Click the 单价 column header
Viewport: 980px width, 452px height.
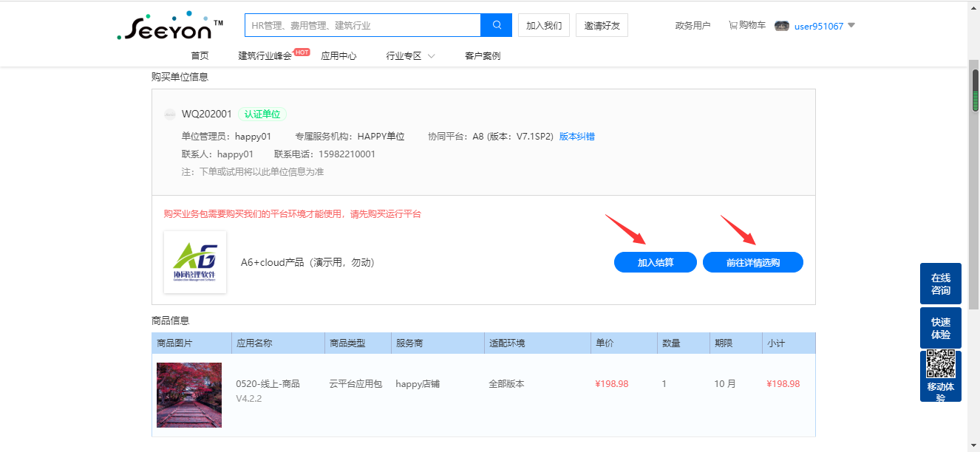(x=624, y=343)
